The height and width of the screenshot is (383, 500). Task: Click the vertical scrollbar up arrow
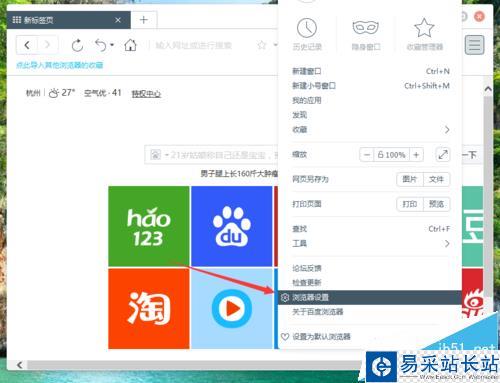pyautogui.click(x=488, y=89)
